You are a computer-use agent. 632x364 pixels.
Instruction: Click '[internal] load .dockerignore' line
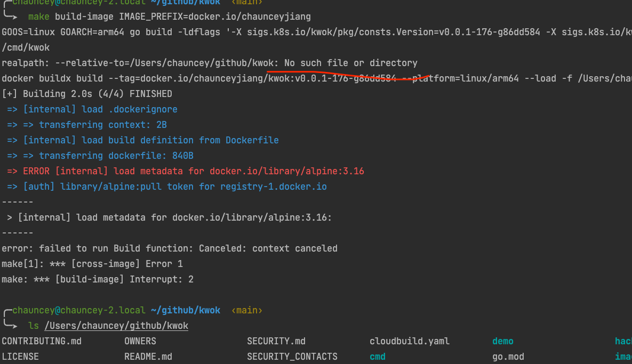coord(92,110)
